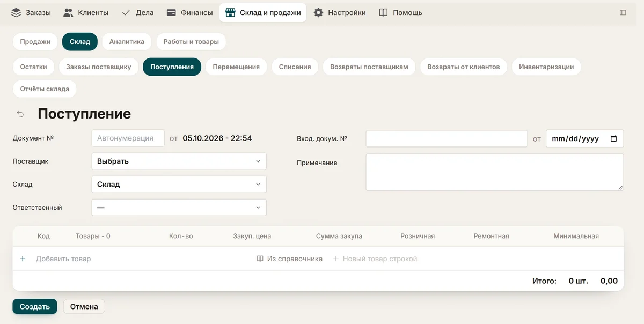Viewport: 644px width, 324px height.
Task: Click the Кол-во column header
Action: 181,236
